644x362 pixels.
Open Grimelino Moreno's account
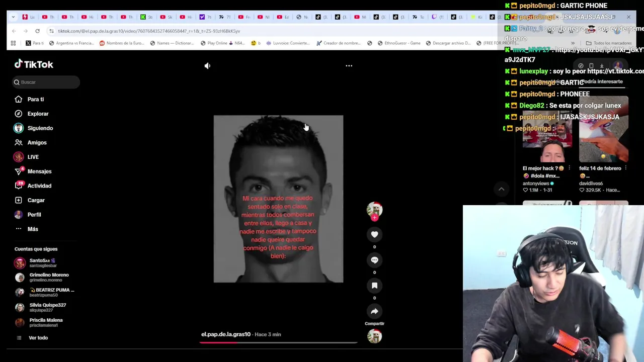click(x=43, y=277)
